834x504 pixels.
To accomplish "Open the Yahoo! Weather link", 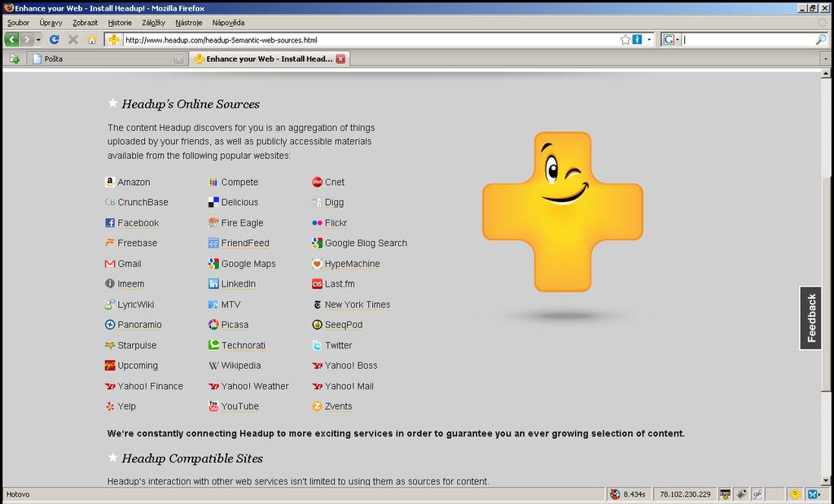I will coord(255,387).
